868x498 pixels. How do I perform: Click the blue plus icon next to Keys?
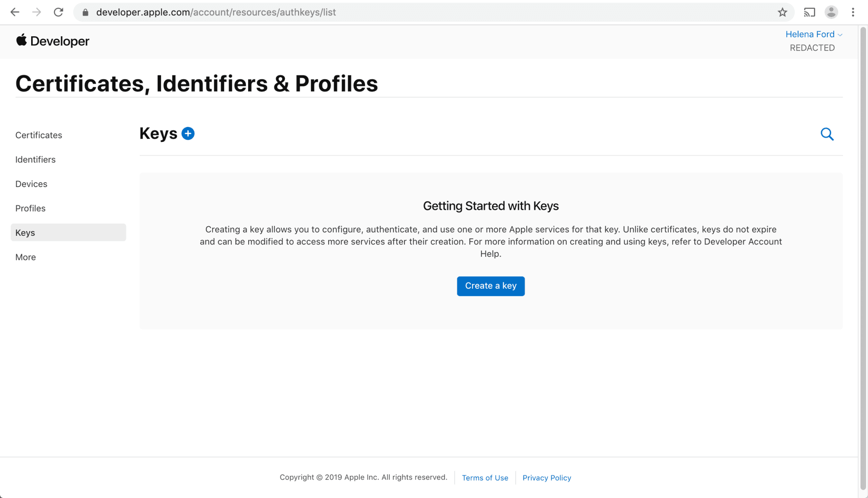[x=188, y=134]
